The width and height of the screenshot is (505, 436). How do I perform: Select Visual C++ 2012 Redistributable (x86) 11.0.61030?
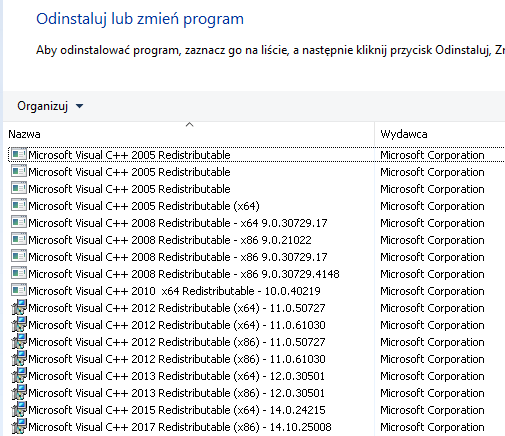[177, 359]
